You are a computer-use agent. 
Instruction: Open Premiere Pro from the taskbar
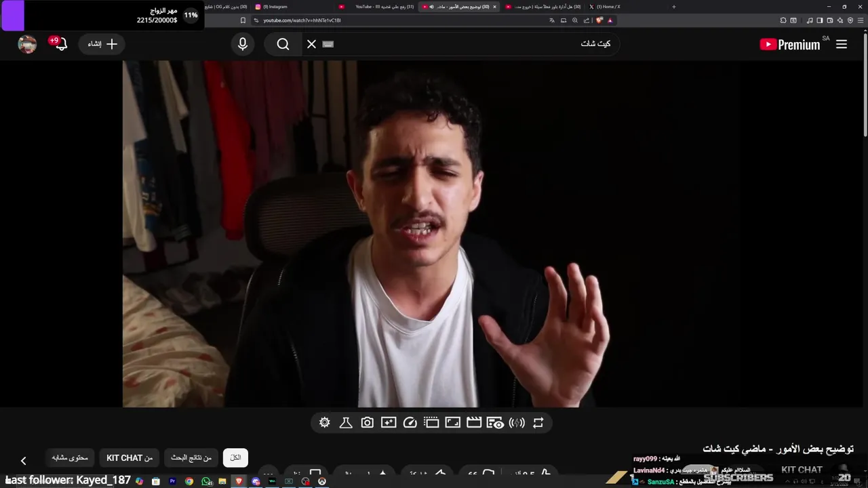(172, 481)
